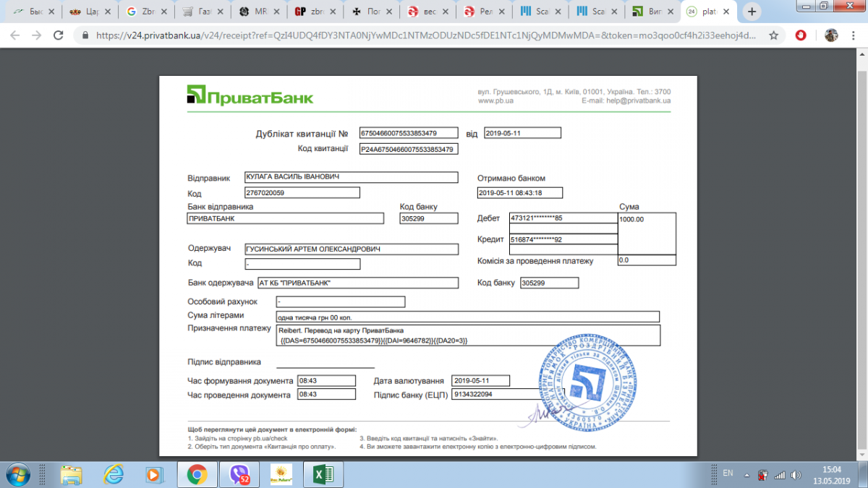The image size is (868, 488).
Task: Click the Chrome taskbar icon
Action: [196, 474]
